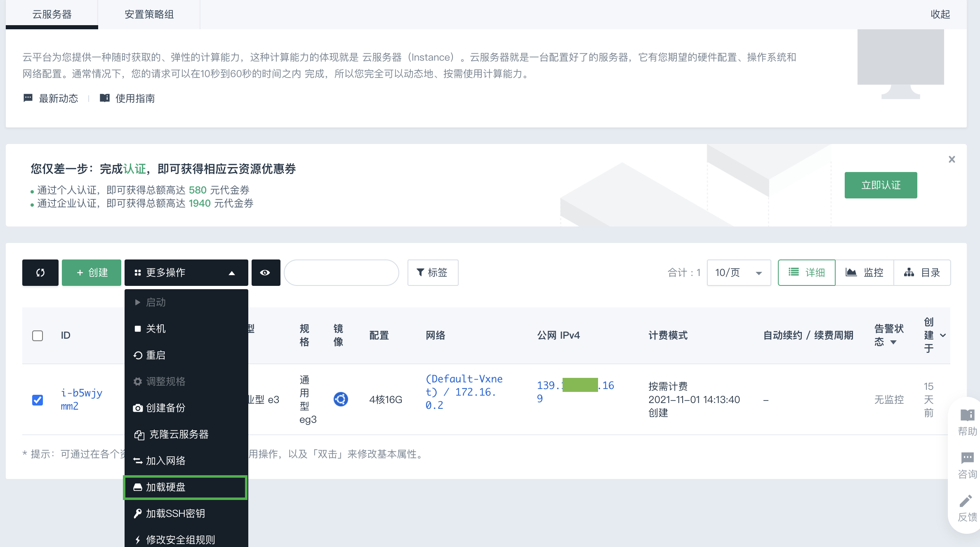The width and height of the screenshot is (980, 547).
Task: Toggle the eye visibility button in toolbar
Action: tap(266, 272)
